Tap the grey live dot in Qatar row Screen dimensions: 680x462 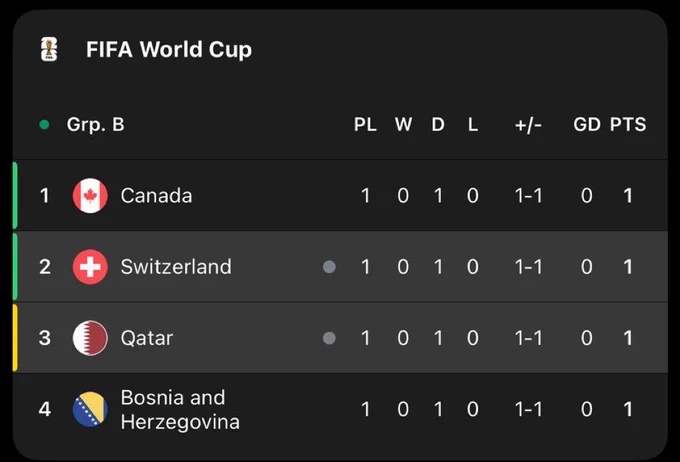[329, 338]
